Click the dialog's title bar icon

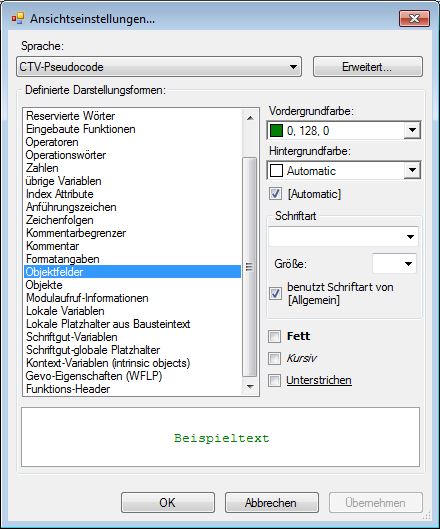tap(18, 18)
